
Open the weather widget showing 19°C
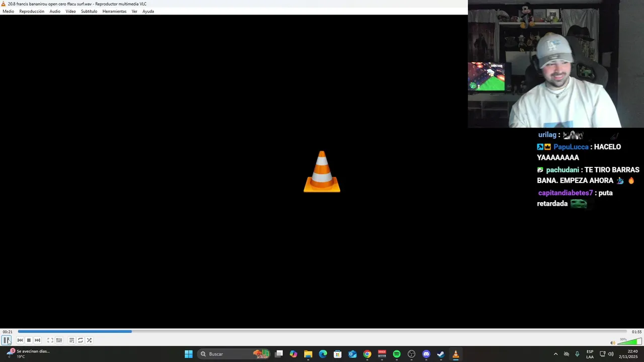(28, 354)
